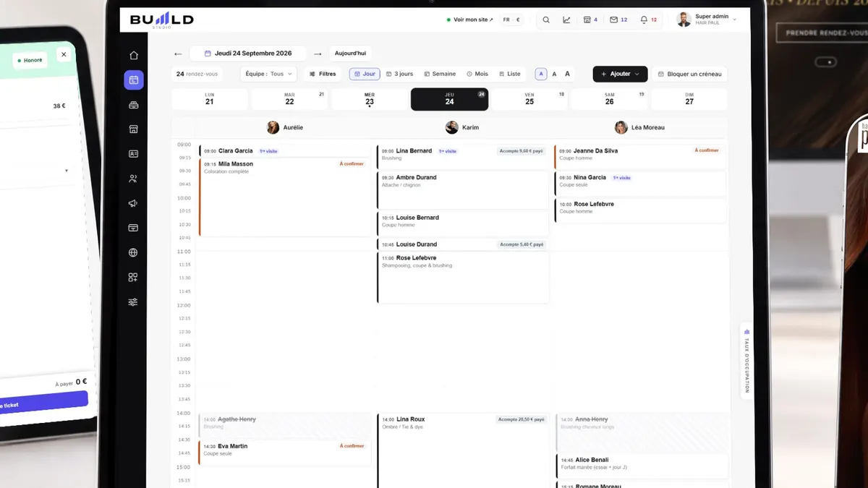The width and height of the screenshot is (868, 488).
Task: Open the calendar icon in sidebar
Action: 133,80
